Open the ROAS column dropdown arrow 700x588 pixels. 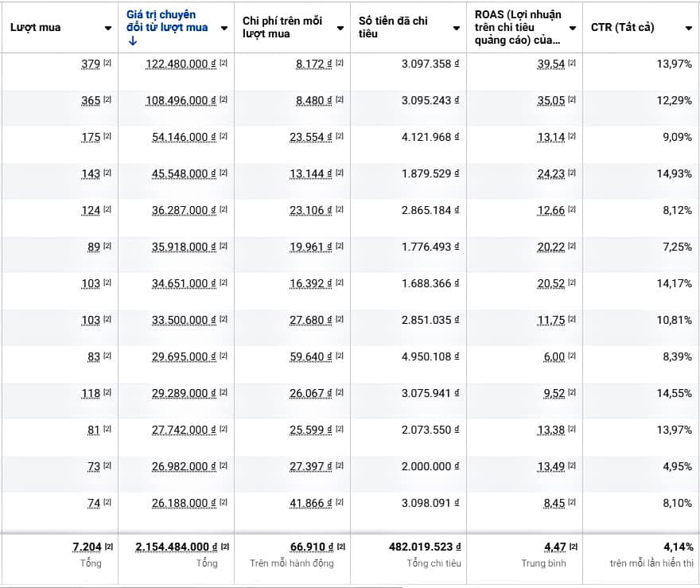[x=573, y=28]
